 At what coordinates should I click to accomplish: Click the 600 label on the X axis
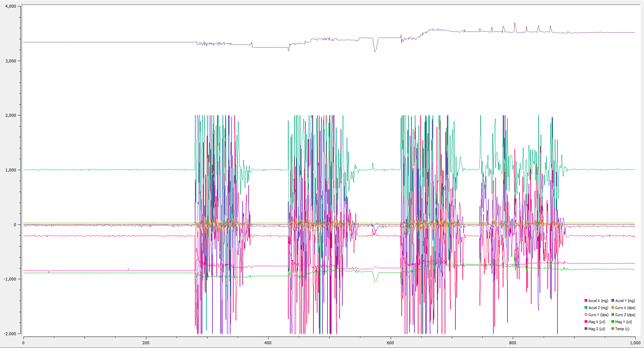coord(390,343)
